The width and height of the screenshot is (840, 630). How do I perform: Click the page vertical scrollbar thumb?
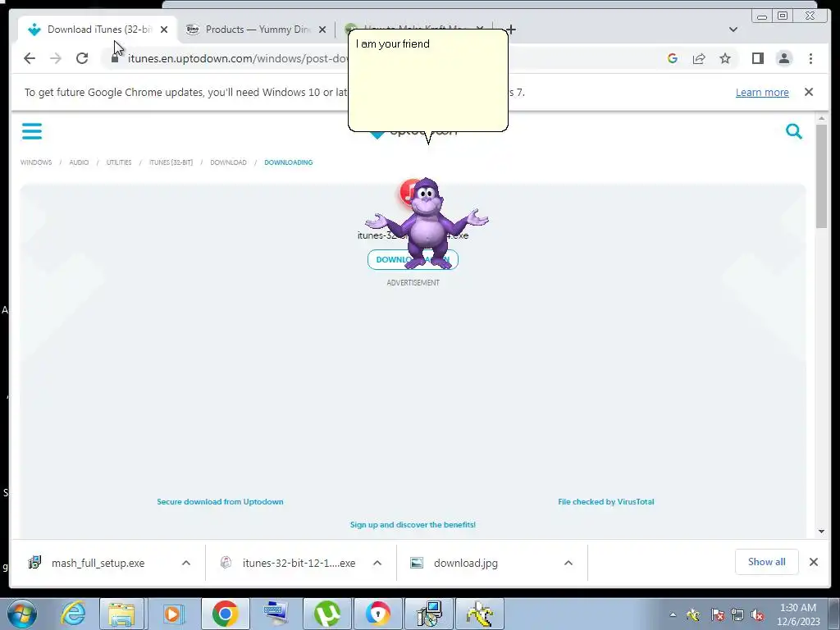[821, 176]
